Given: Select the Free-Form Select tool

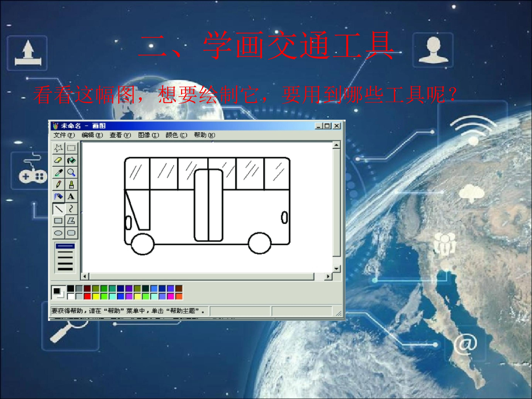Looking at the screenshot, I should tap(58, 148).
